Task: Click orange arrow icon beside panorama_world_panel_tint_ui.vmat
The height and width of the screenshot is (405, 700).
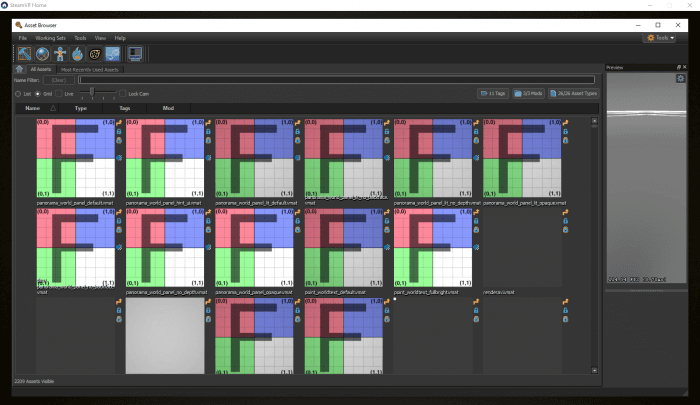Action: 208,122
